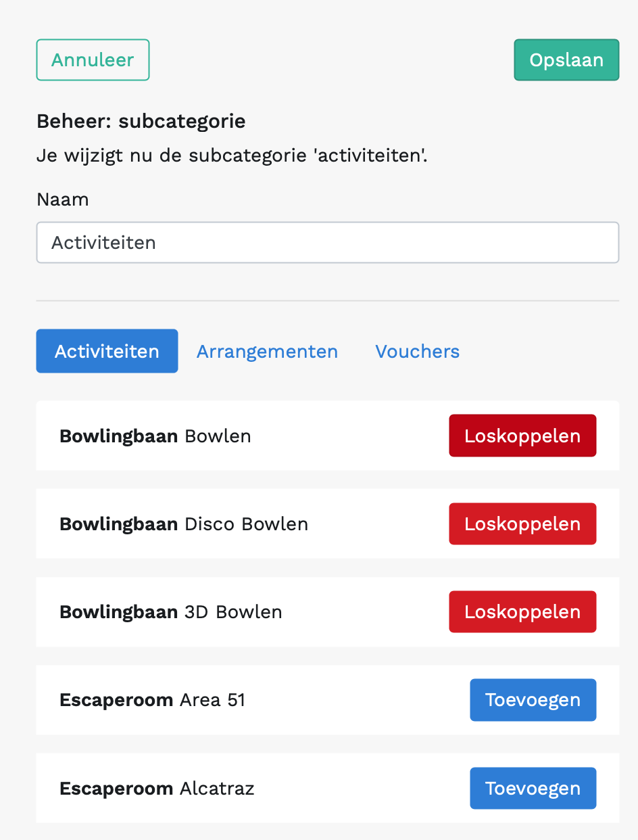Focus the Naam input field
The height and width of the screenshot is (840, 638).
[x=327, y=242]
